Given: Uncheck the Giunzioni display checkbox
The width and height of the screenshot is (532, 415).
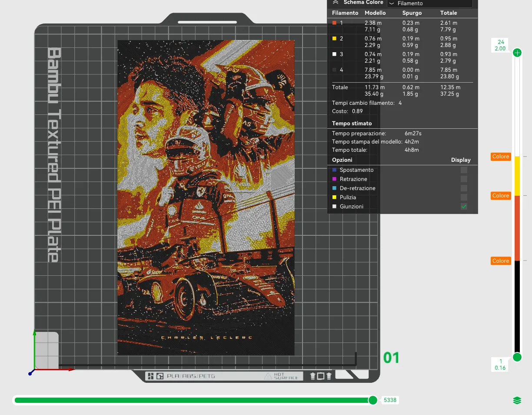Looking at the screenshot, I should coord(464,207).
